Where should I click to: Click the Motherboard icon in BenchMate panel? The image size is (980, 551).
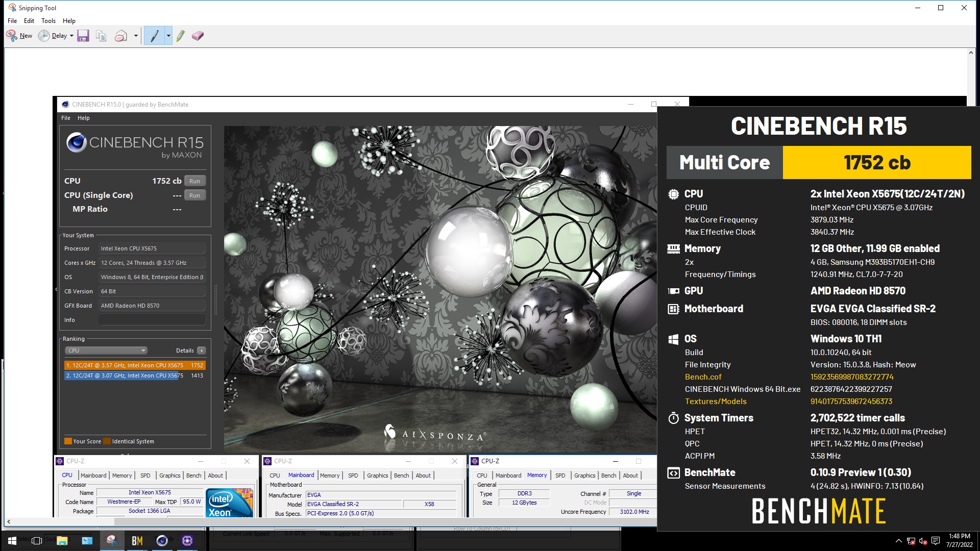tap(673, 309)
